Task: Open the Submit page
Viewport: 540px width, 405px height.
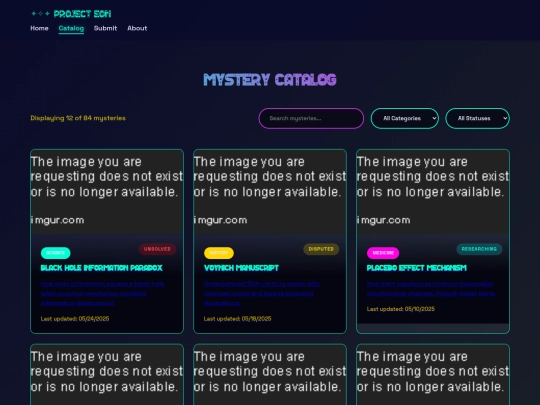Action: [105, 28]
